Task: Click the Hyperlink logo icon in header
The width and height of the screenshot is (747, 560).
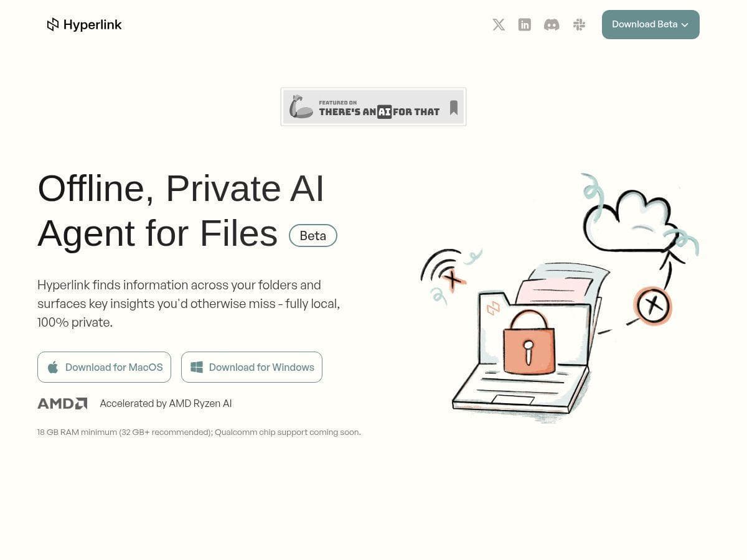Action: coord(53,24)
